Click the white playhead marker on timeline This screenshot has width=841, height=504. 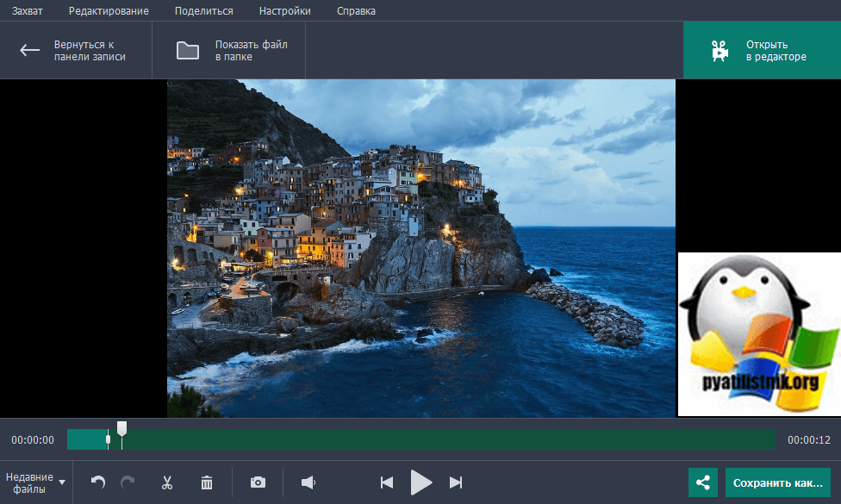click(x=122, y=429)
